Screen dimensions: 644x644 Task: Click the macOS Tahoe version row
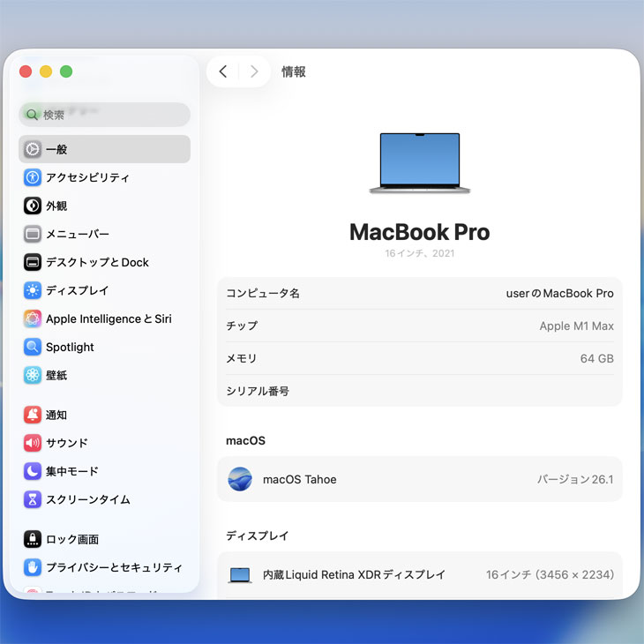(420, 479)
